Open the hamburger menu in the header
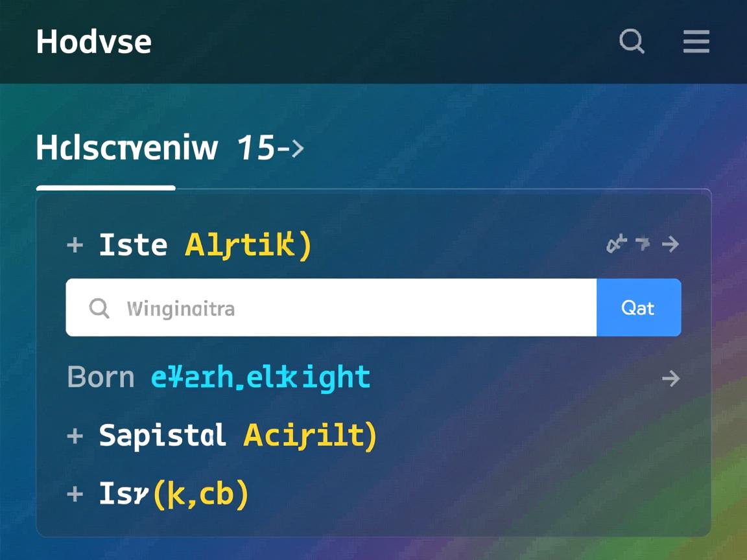This screenshot has height=560, width=747. pos(696,41)
